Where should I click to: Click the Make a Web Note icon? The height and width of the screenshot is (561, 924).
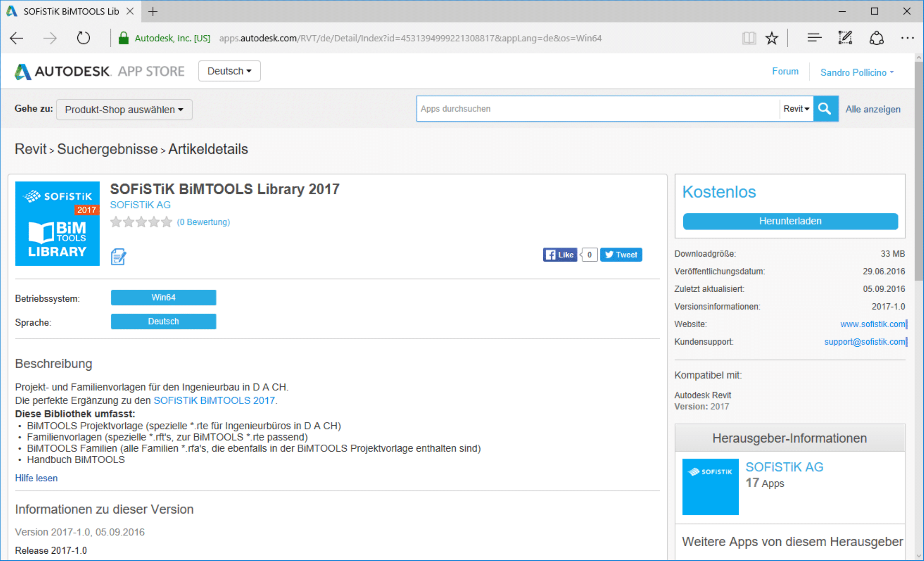845,38
